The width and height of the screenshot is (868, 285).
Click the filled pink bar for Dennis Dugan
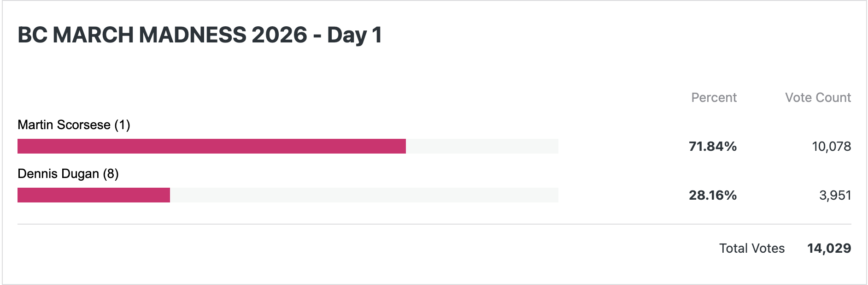[94, 195]
